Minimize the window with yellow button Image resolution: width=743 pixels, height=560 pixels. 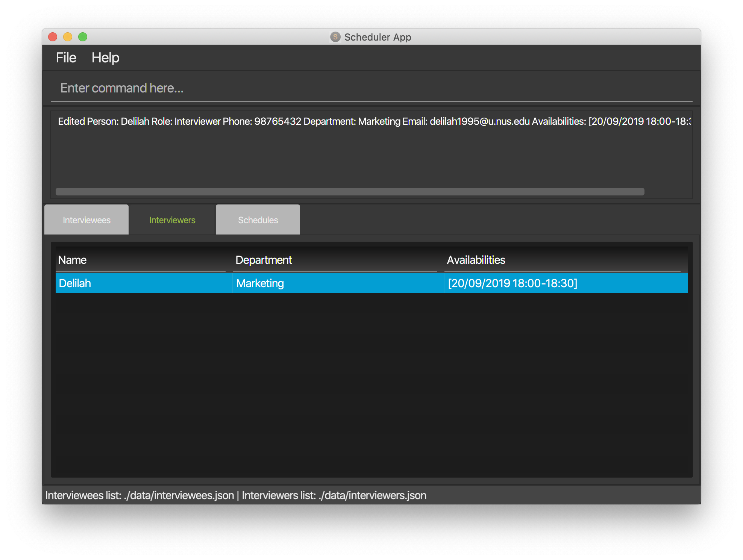tap(68, 37)
